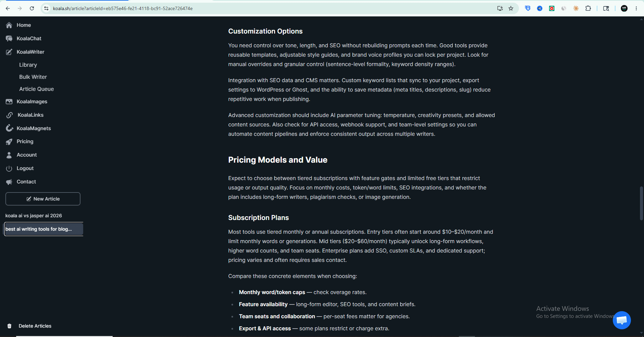Select best ai writing tools for blog article

coord(44,229)
